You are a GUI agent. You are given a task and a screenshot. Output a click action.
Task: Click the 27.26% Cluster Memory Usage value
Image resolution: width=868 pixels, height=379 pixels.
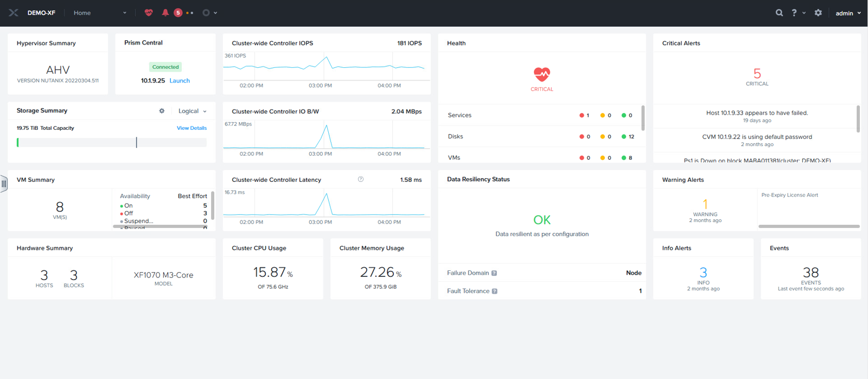point(381,272)
